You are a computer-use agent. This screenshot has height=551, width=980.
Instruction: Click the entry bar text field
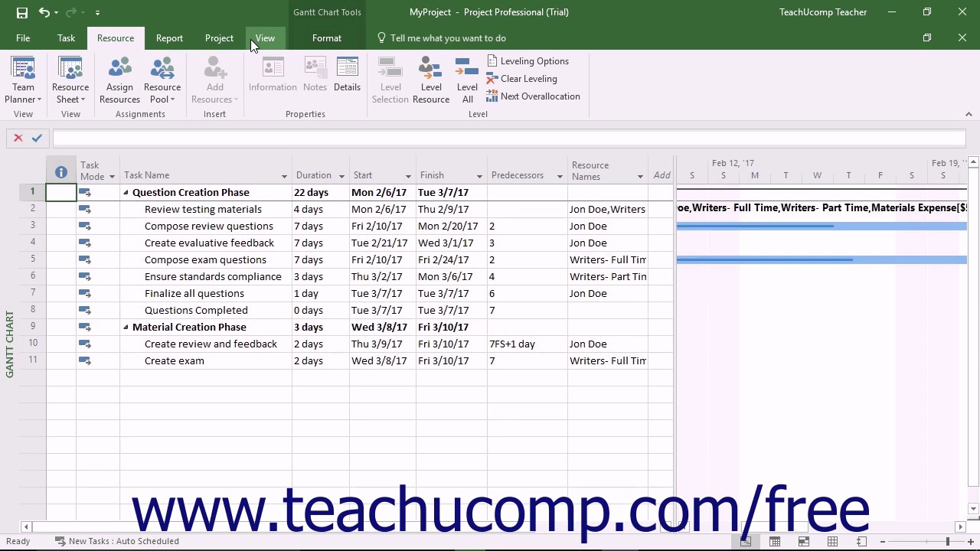pos(509,138)
